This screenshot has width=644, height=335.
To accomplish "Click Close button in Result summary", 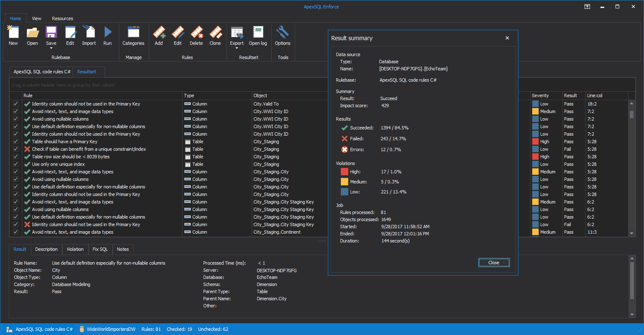I will click(x=494, y=263).
